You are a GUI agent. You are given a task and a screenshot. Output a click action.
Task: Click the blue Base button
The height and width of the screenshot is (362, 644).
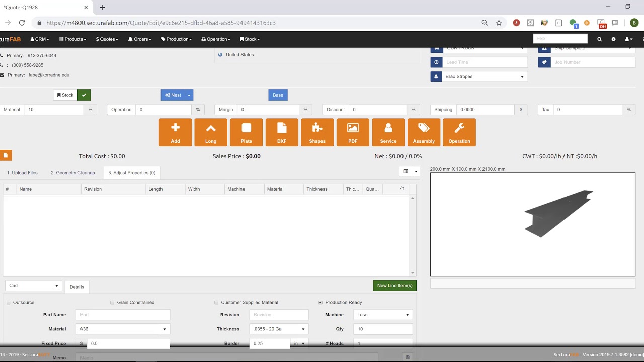[x=278, y=95]
